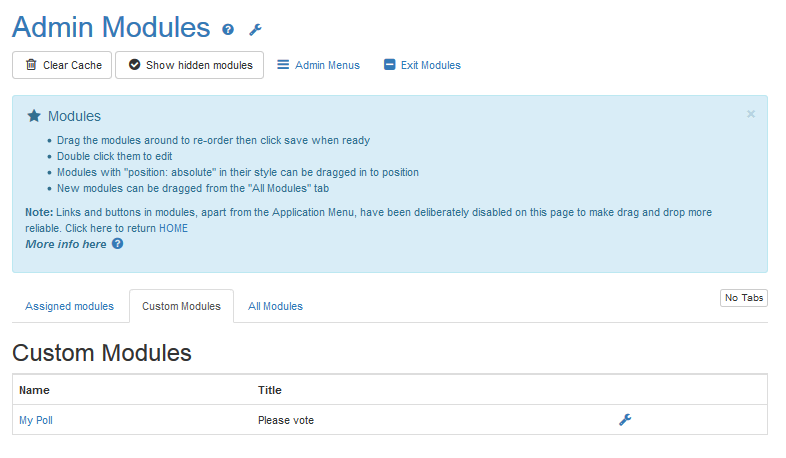The width and height of the screenshot is (786, 458).
Task: Click the star icon in Modules info box
Action: [33, 116]
